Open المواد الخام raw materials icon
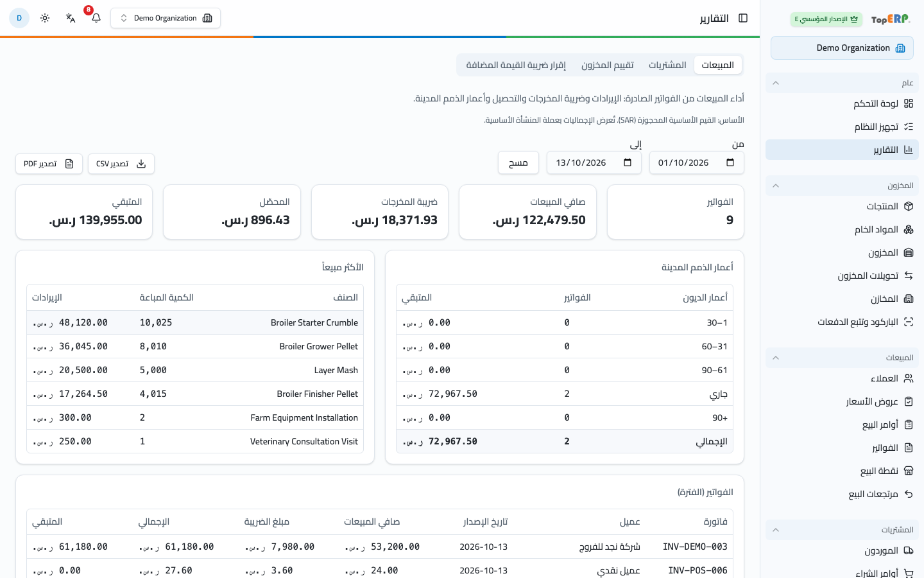Viewport: 924px width, 578px height. [x=909, y=229]
